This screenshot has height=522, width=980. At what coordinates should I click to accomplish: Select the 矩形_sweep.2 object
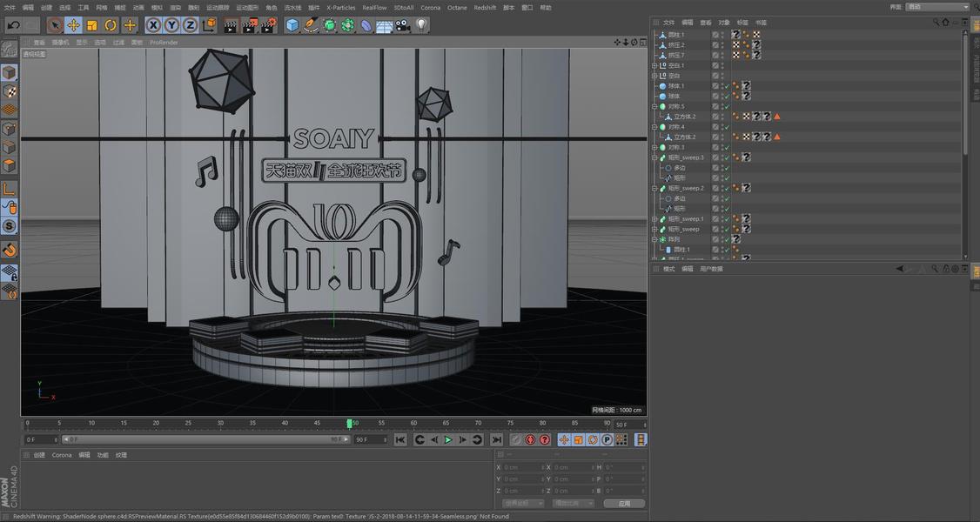(x=686, y=188)
